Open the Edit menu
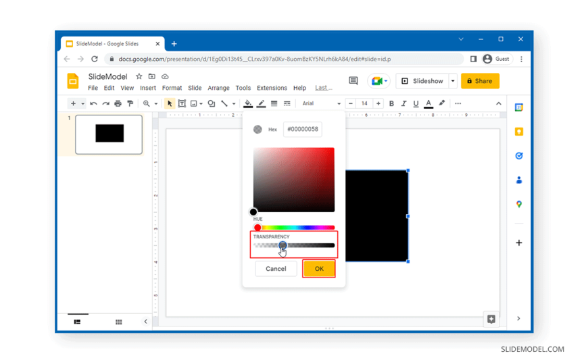588x364 pixels. click(109, 88)
